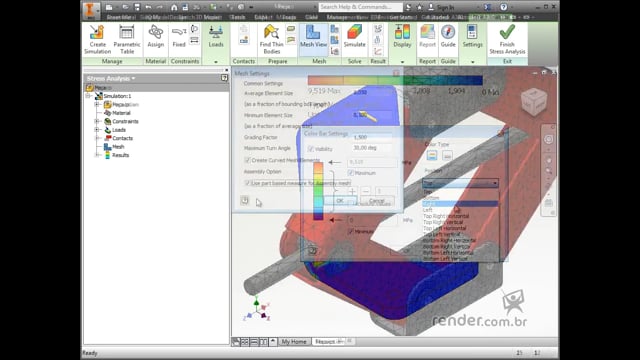Click Cancel in Mesh Settings dialog
The image size is (640, 360).
[x=376, y=200]
